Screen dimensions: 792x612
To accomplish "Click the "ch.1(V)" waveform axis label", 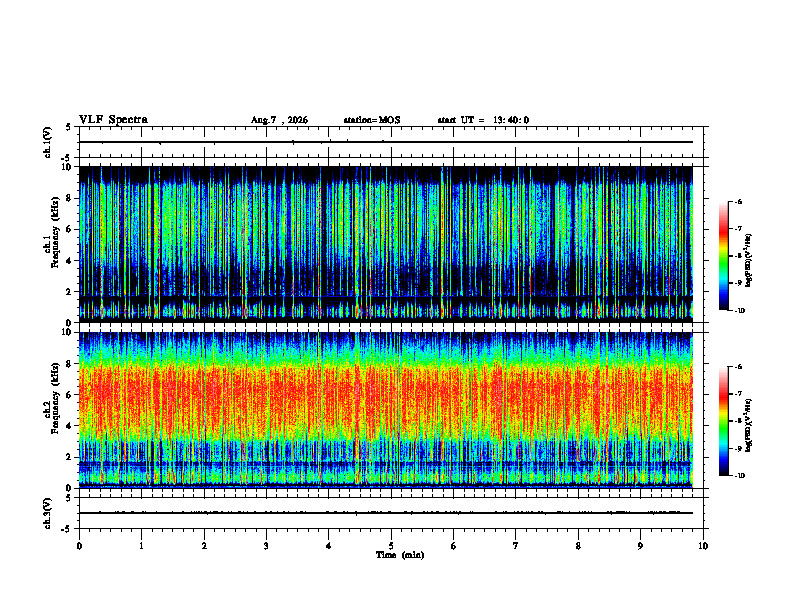I will pyautogui.click(x=48, y=142).
